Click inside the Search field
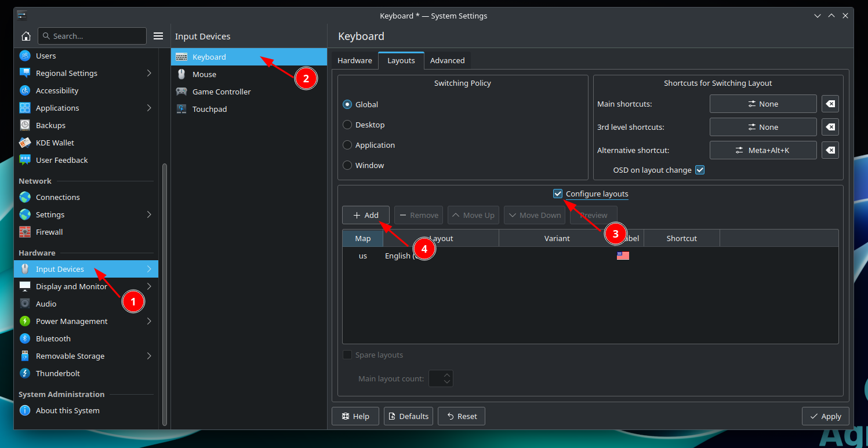This screenshot has width=868, height=448. (96, 36)
